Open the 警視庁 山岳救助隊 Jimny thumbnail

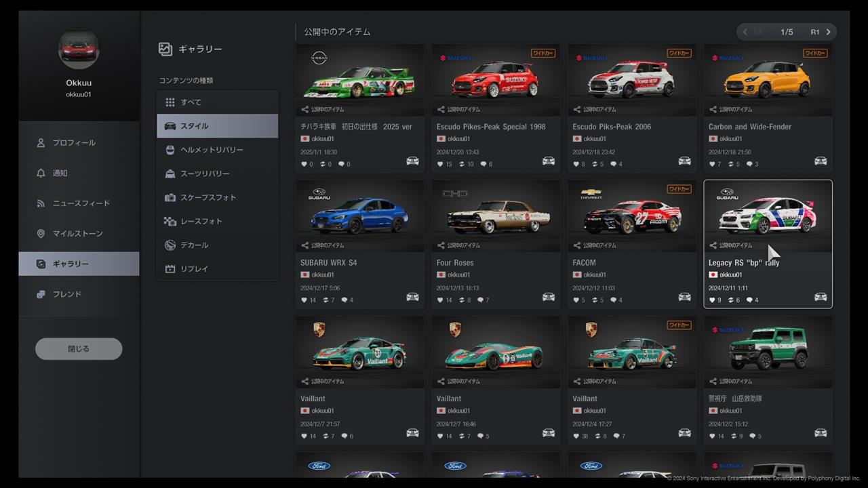[x=768, y=352]
